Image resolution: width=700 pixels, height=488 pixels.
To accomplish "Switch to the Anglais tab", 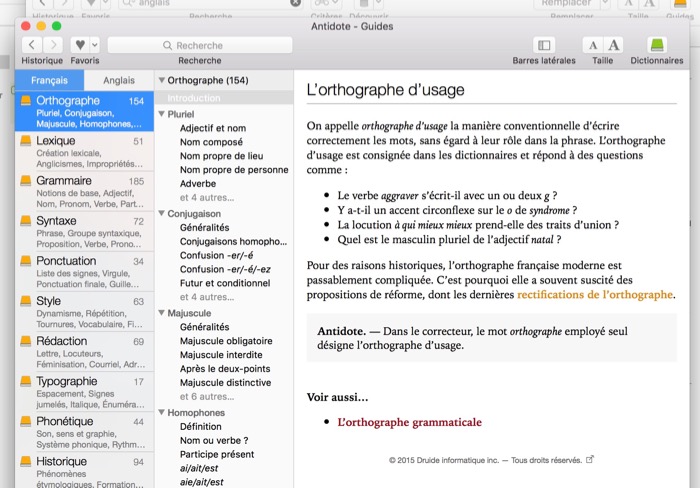I will click(x=119, y=80).
